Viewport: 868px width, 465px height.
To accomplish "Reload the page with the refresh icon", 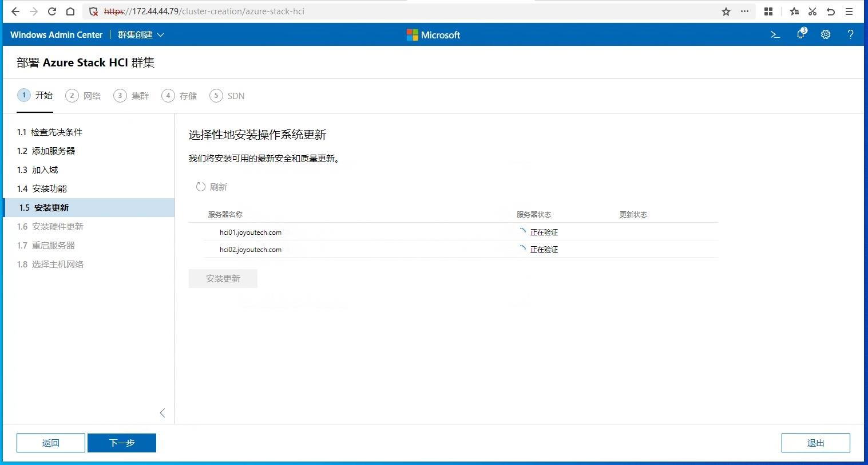I will (x=52, y=11).
